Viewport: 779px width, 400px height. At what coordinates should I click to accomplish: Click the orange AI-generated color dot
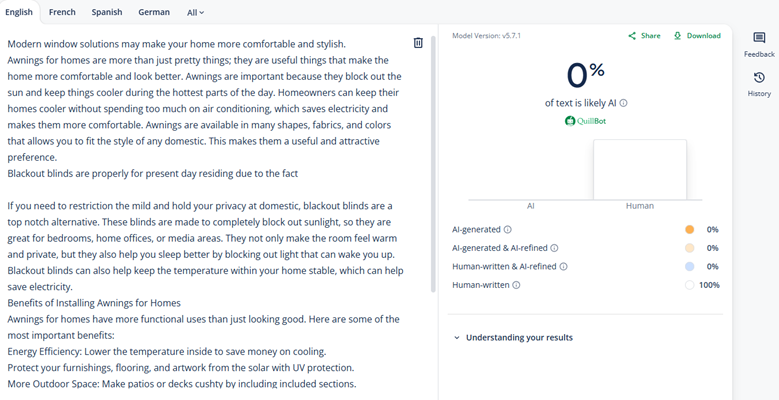click(x=690, y=230)
